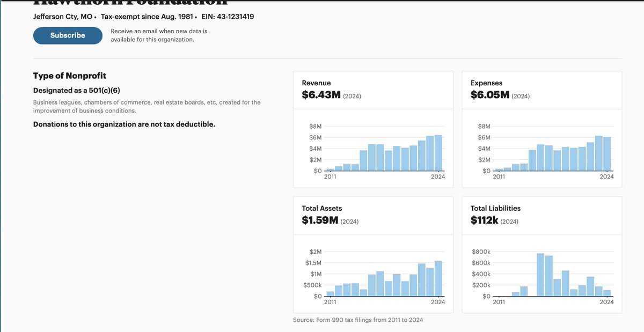Click 'Donations to this organization are not tax deductible' text

tap(124, 124)
